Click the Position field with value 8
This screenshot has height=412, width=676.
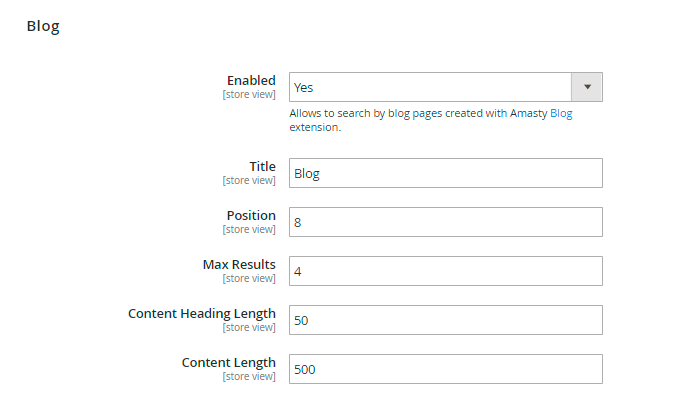(x=446, y=222)
